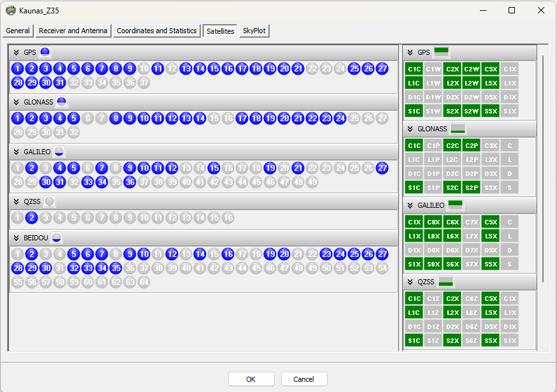This screenshot has width=557, height=392.
Task: Click the sphere icon beside GLONASS satellites header
Action: point(61,102)
